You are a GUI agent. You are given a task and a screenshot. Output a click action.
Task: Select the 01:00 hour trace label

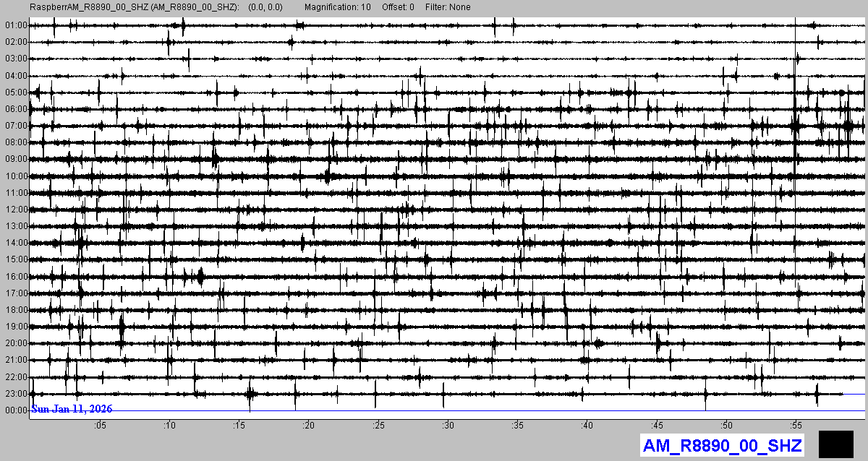(x=15, y=25)
